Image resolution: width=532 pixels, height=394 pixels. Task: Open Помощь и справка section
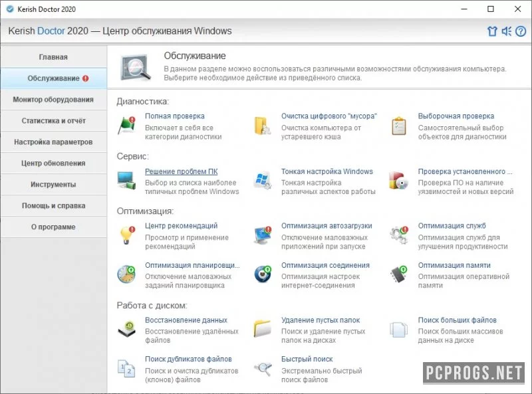click(53, 206)
